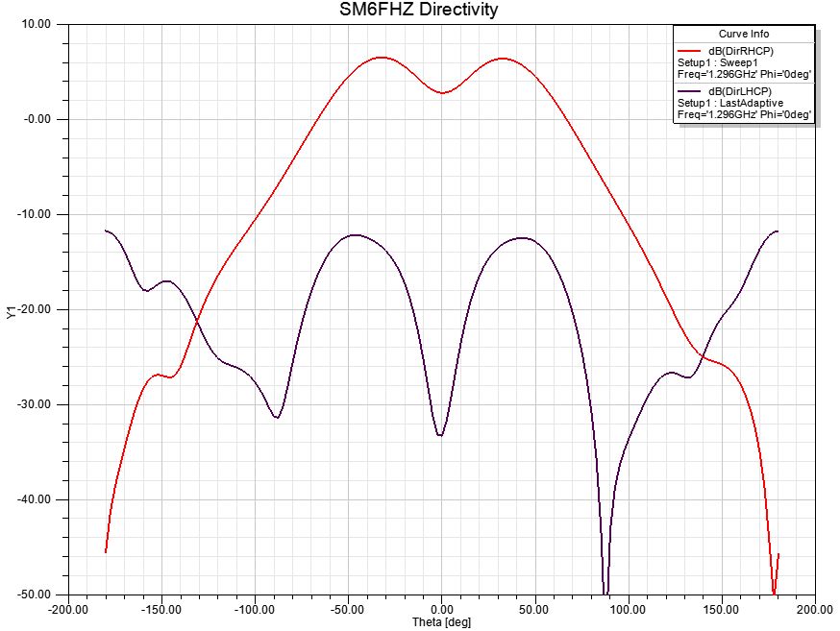Click the red curve's dip at zero theta
The width and height of the screenshot is (840, 631).
click(x=441, y=93)
